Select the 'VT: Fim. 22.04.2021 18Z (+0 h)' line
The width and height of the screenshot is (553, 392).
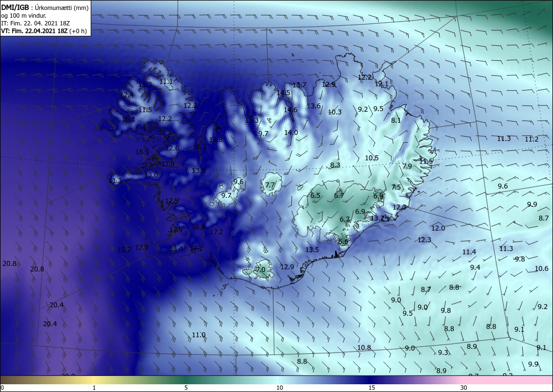(x=44, y=31)
